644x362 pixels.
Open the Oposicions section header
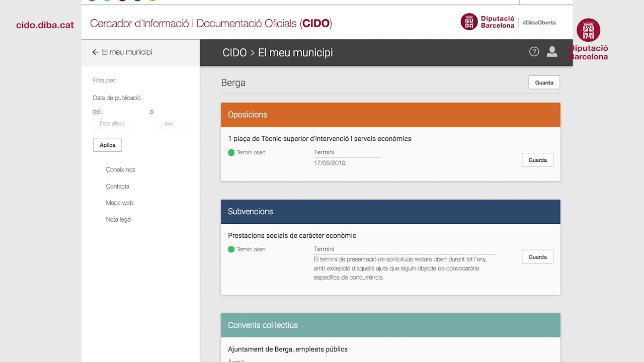tap(390, 115)
